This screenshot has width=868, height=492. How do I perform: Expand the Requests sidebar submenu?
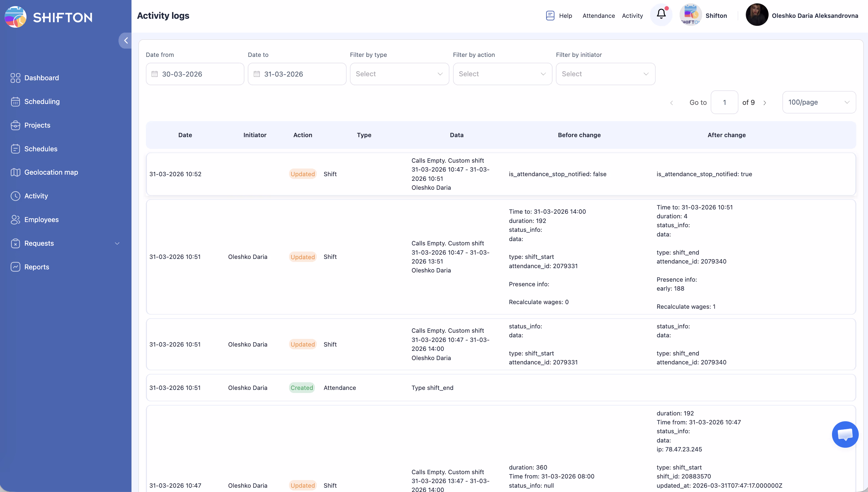(x=117, y=243)
